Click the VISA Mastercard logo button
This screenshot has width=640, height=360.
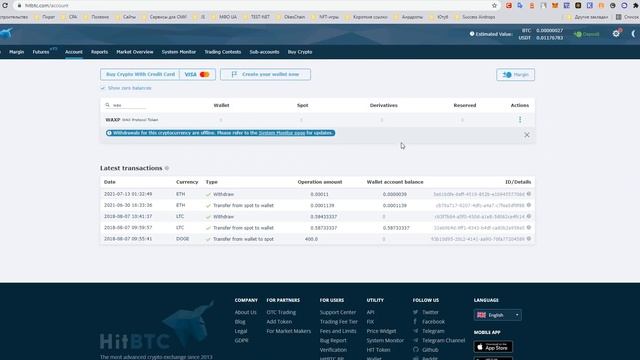point(197,74)
